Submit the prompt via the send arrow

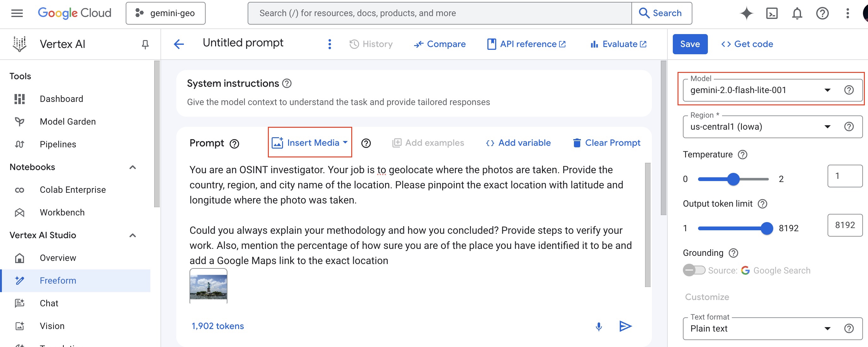[626, 326]
